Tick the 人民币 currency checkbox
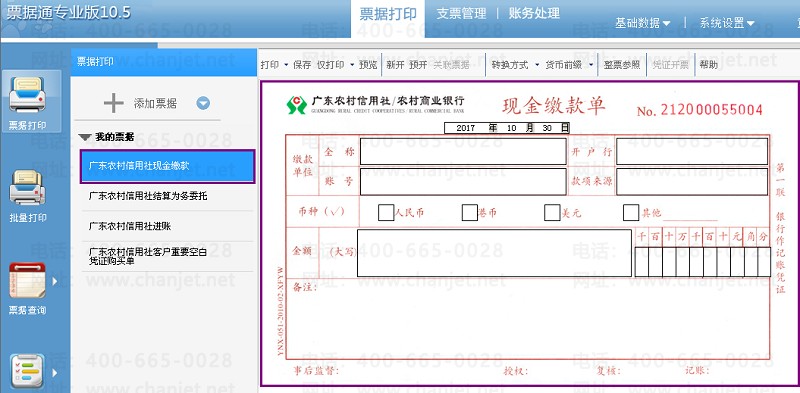The height and width of the screenshot is (393, 800). coord(386,212)
